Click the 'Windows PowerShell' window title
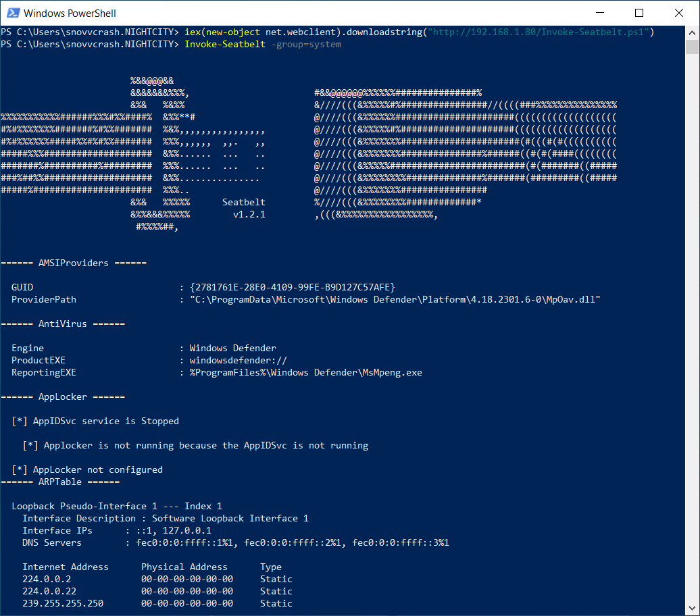This screenshot has width=700, height=616. coord(70,14)
